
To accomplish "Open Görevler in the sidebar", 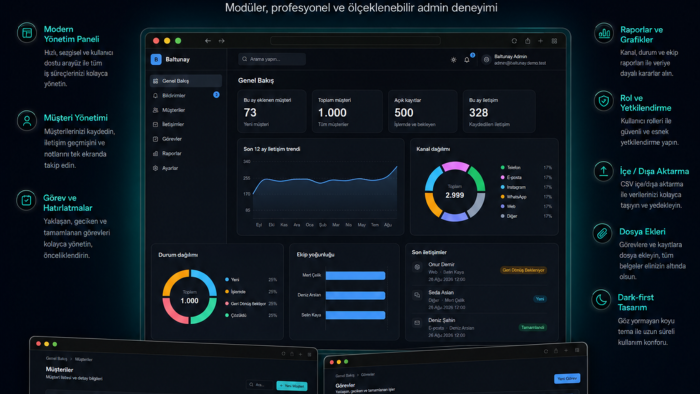I will 186,139.
